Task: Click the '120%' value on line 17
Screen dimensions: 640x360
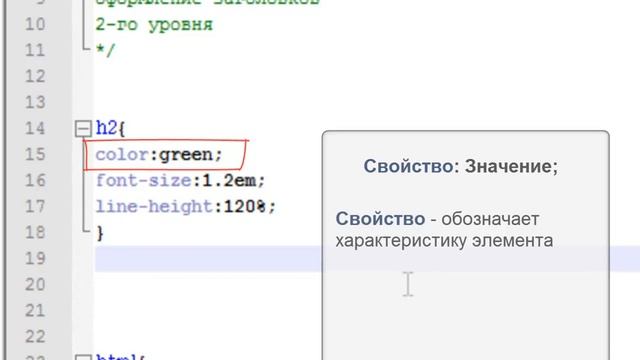Action: tap(245, 207)
